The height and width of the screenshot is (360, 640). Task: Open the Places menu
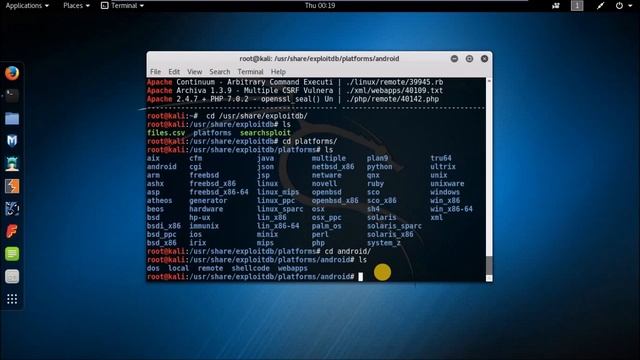[76, 6]
